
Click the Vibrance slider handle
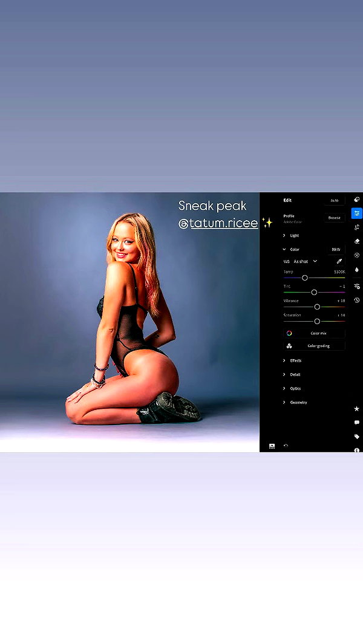(x=317, y=307)
